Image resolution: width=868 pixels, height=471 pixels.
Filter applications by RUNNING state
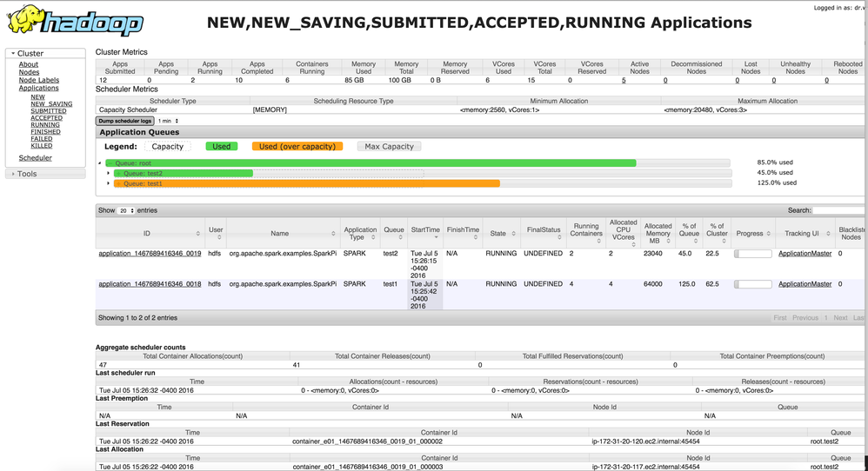[45, 125]
